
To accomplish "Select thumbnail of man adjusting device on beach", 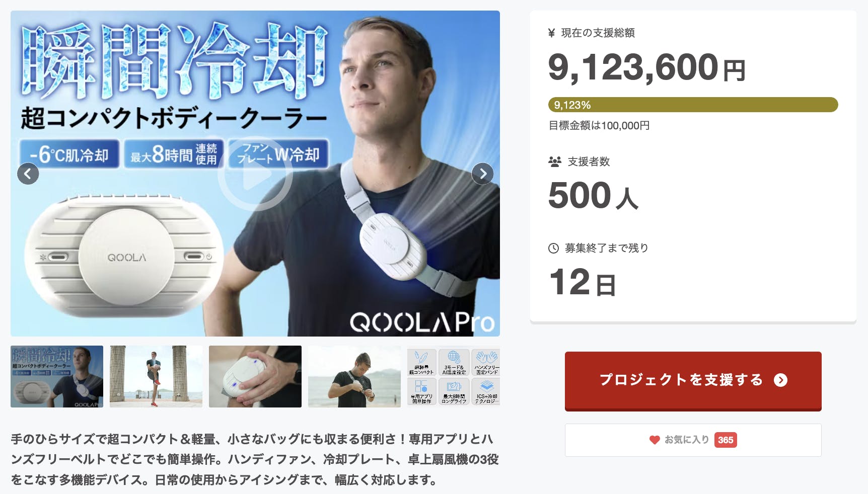I will [x=354, y=376].
